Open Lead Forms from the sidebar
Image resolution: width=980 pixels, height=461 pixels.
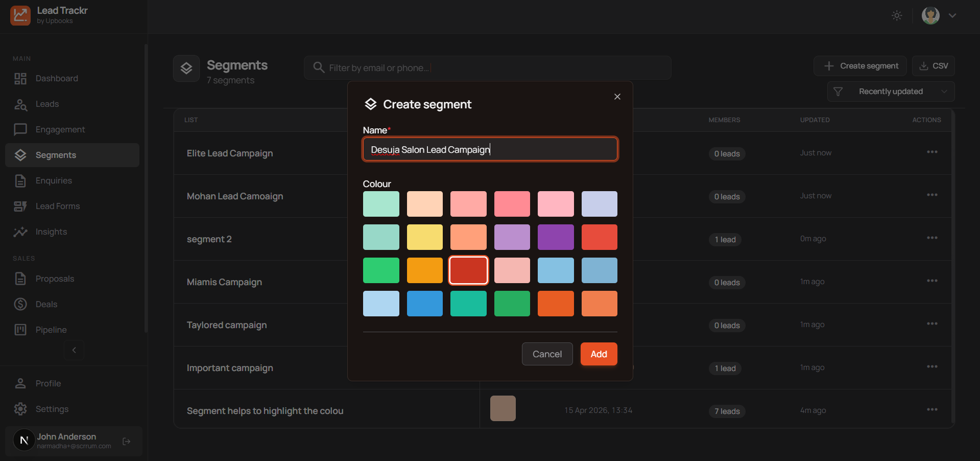coord(20,206)
